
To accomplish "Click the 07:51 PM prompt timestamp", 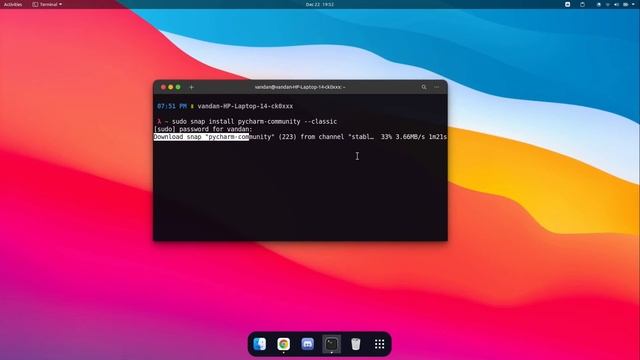I will (x=172, y=106).
